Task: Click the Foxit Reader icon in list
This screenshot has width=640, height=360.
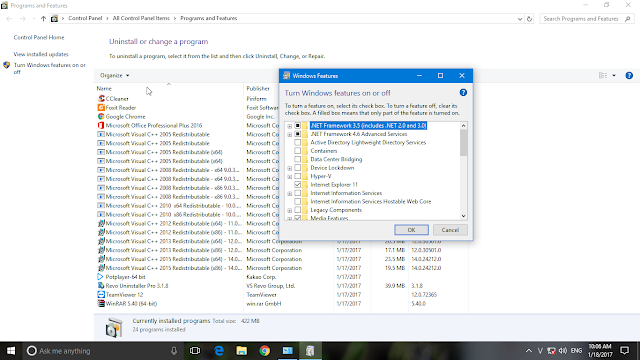Action: pyautogui.click(x=101, y=108)
